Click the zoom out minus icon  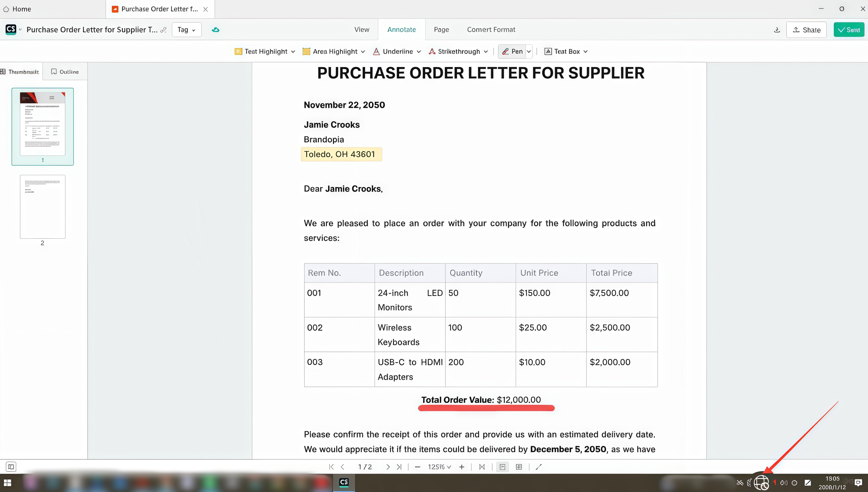click(417, 467)
